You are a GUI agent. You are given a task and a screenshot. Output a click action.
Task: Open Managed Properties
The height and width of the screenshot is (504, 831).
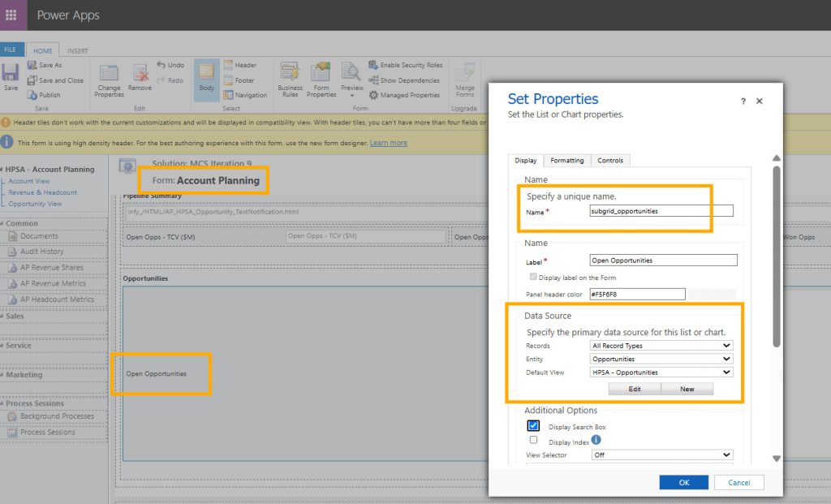coord(404,95)
